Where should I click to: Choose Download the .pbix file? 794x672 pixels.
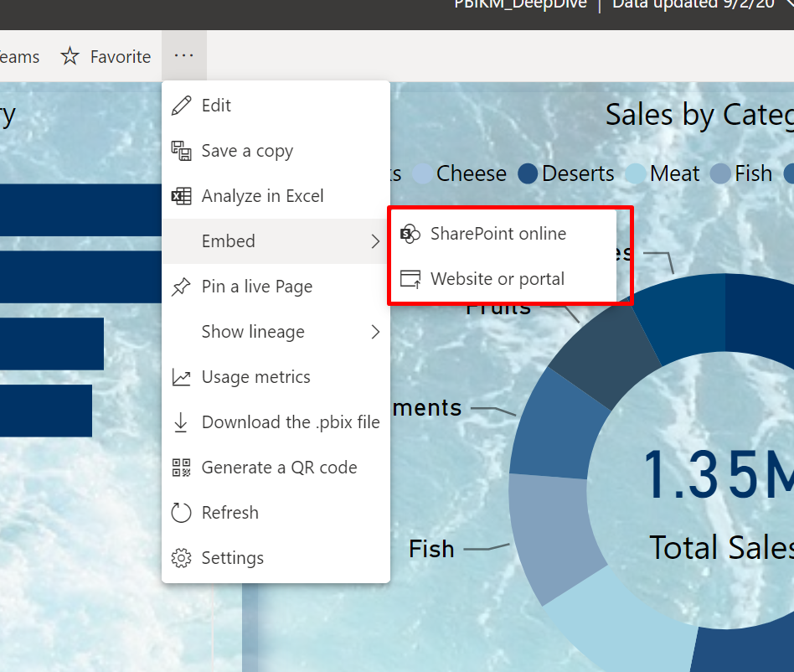(276, 422)
